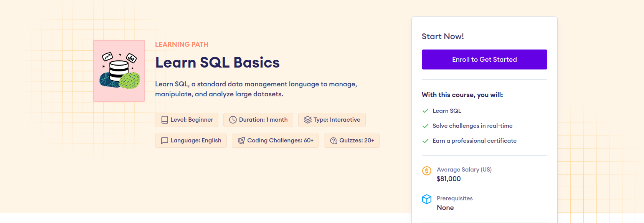Click the book icon beside Level: Beginner
Viewport: 644px width, 223px height.
click(165, 120)
